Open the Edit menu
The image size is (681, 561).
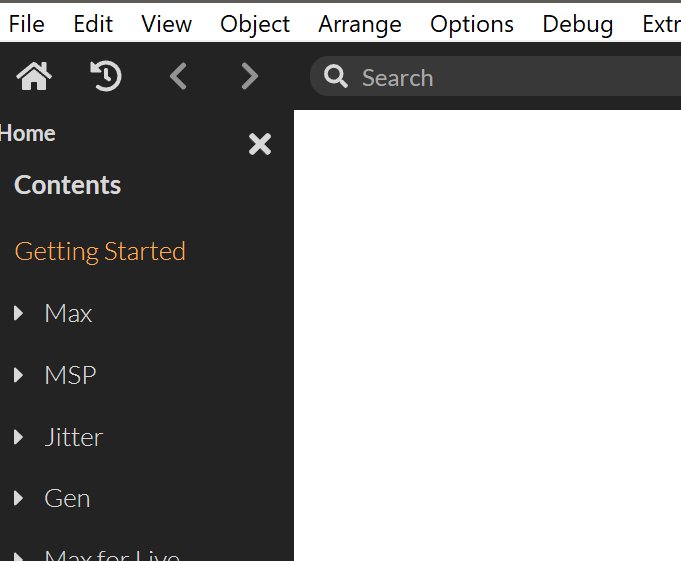tap(93, 24)
